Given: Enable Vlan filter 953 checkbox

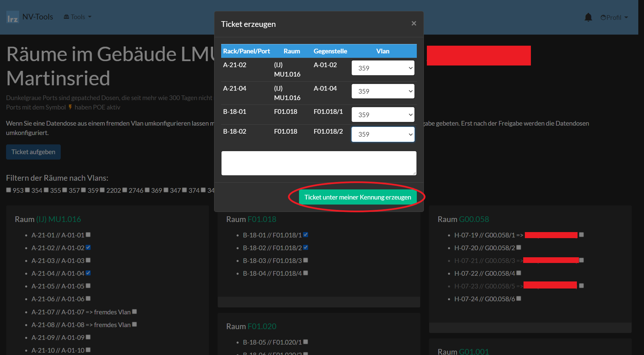Looking at the screenshot, I should pyautogui.click(x=9, y=190).
